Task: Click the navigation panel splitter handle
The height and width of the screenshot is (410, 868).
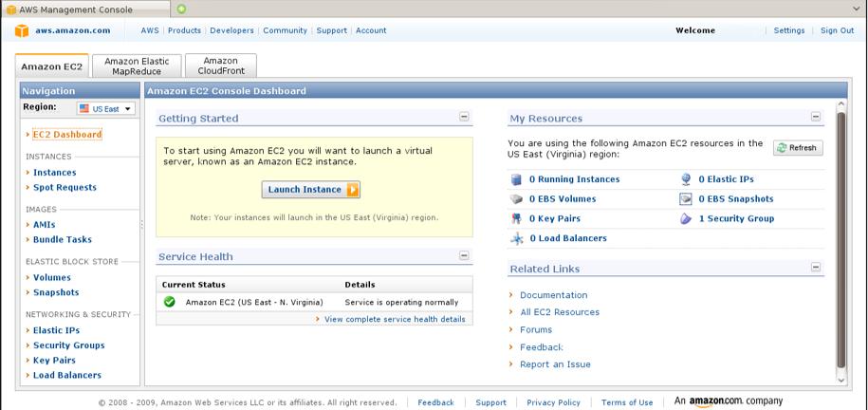Action: [x=141, y=224]
